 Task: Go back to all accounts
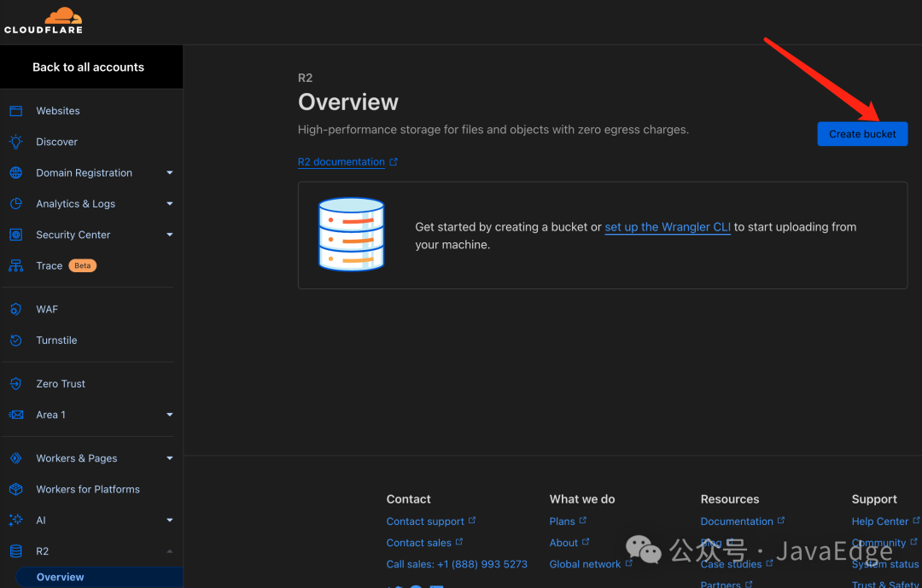coord(88,67)
